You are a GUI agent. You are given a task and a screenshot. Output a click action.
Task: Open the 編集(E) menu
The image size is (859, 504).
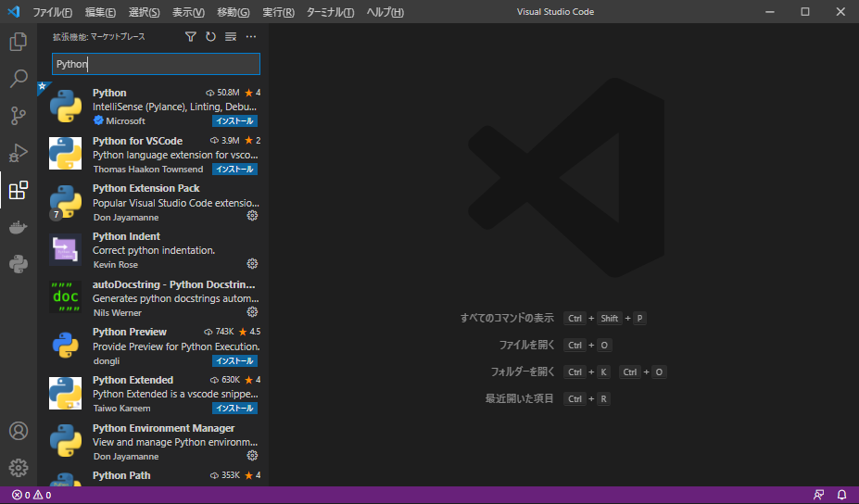point(100,12)
